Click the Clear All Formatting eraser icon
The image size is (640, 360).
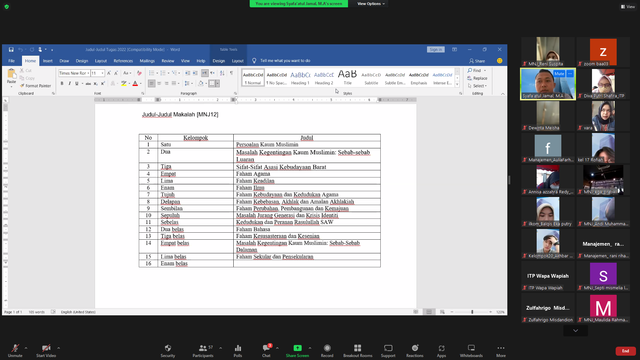pyautogui.click(x=139, y=73)
